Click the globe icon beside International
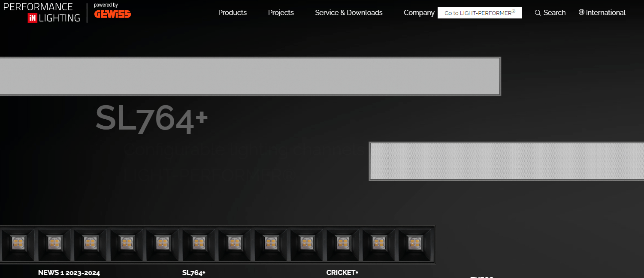Viewport: 644px width, 278px height. click(x=581, y=12)
